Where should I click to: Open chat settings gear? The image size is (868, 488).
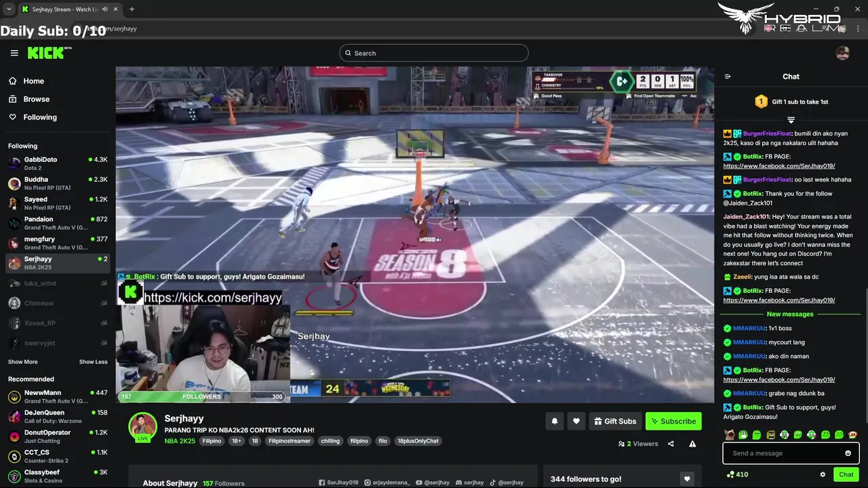[x=823, y=474]
